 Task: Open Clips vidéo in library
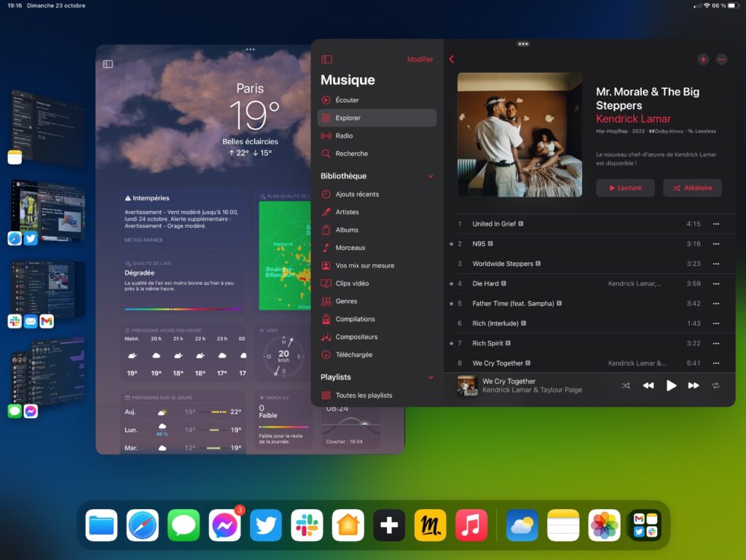(377, 283)
